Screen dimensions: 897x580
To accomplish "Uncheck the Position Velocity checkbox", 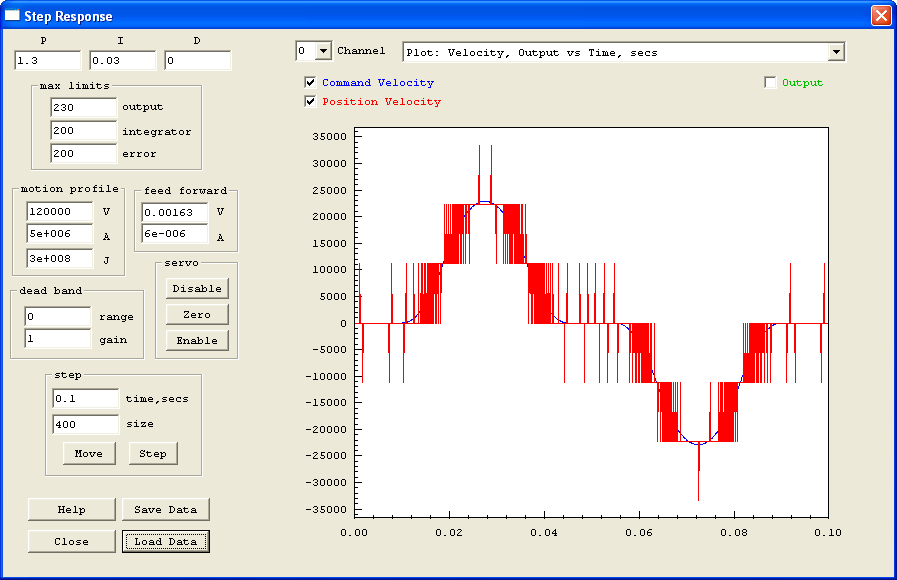I will click(x=310, y=101).
